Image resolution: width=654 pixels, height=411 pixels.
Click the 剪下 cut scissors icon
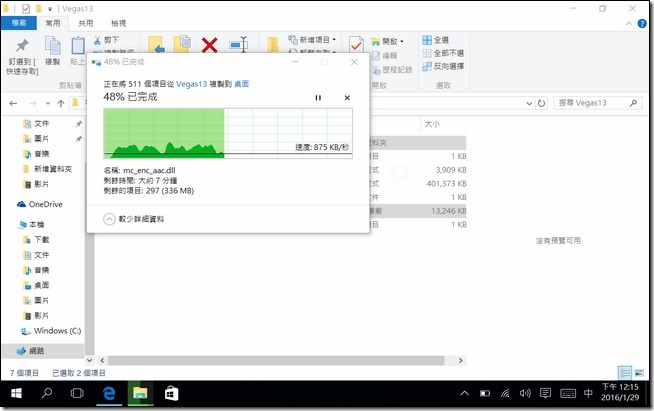(x=97, y=40)
